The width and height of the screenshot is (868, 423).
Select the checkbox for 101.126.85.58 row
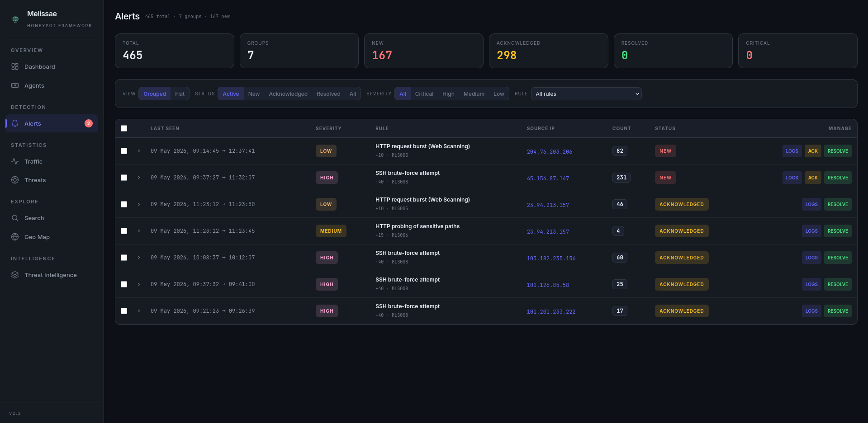click(124, 284)
